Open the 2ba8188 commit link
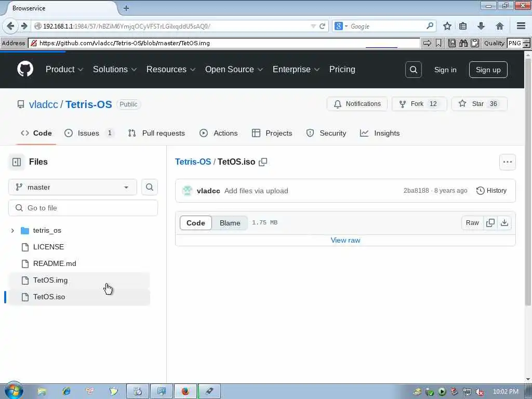Screen dimensions: 532x399 click(x=416, y=191)
